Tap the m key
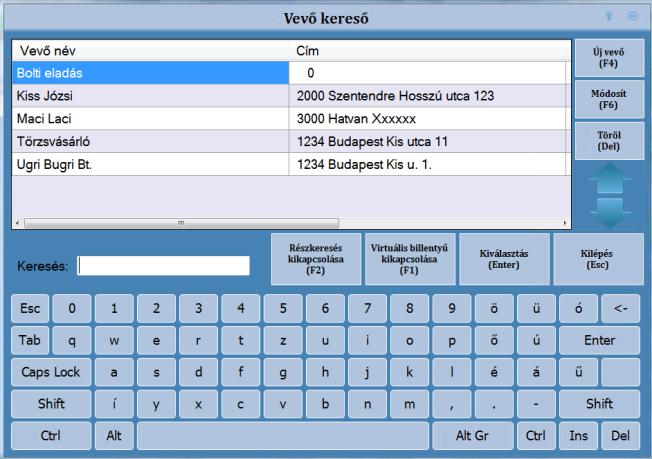Viewport: 652px width, 459px height. 410,404
